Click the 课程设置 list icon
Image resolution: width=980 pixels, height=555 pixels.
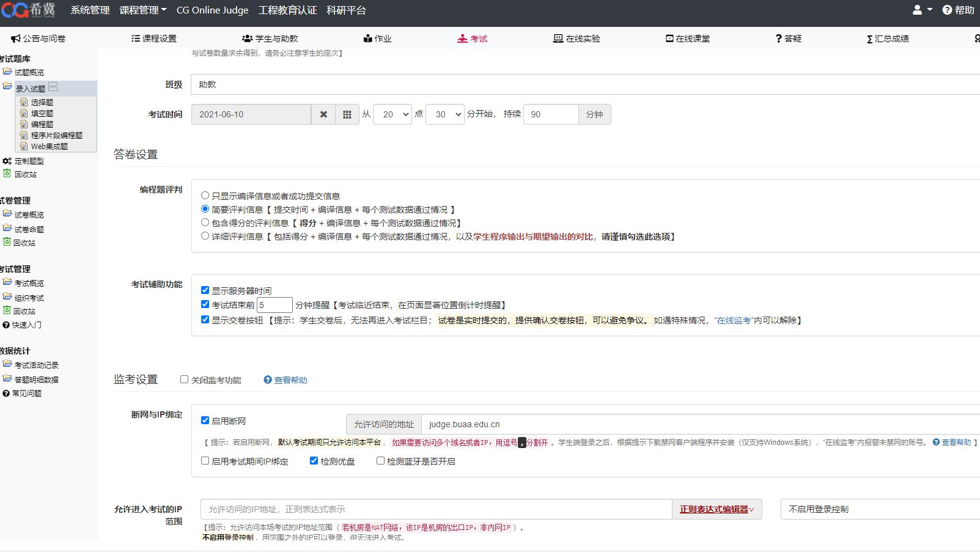point(136,39)
